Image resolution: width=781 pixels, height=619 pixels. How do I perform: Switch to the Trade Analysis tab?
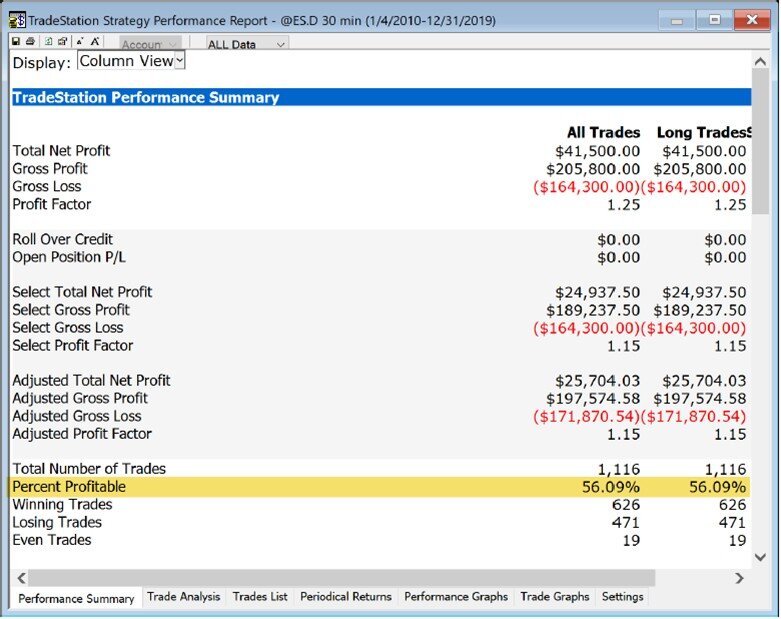[183, 597]
